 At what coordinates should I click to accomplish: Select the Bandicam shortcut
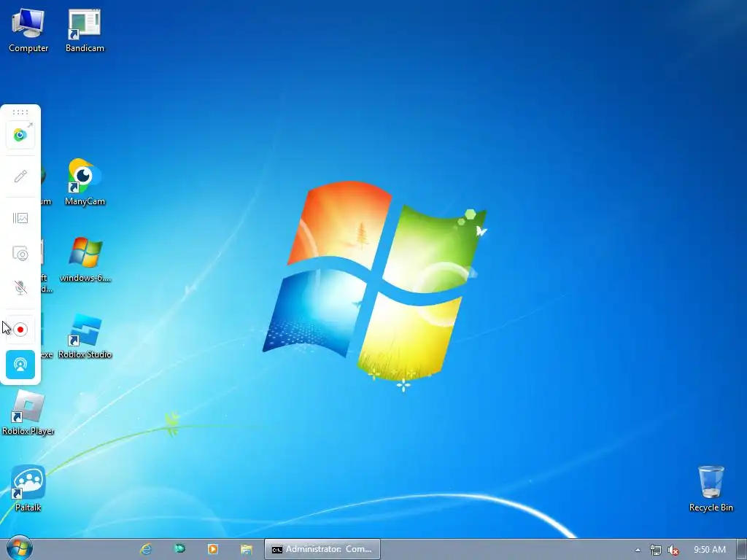pyautogui.click(x=85, y=31)
